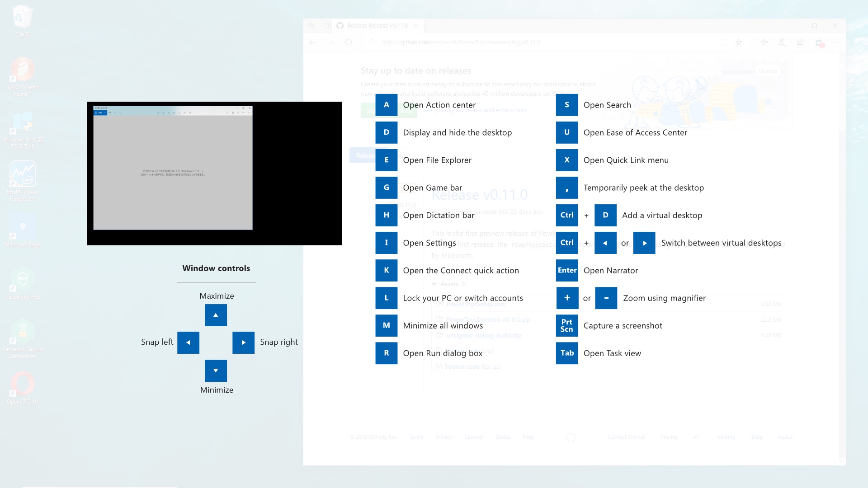Open Task view with Win+Tab shortcut
This screenshot has width=868, height=488.
tap(567, 353)
